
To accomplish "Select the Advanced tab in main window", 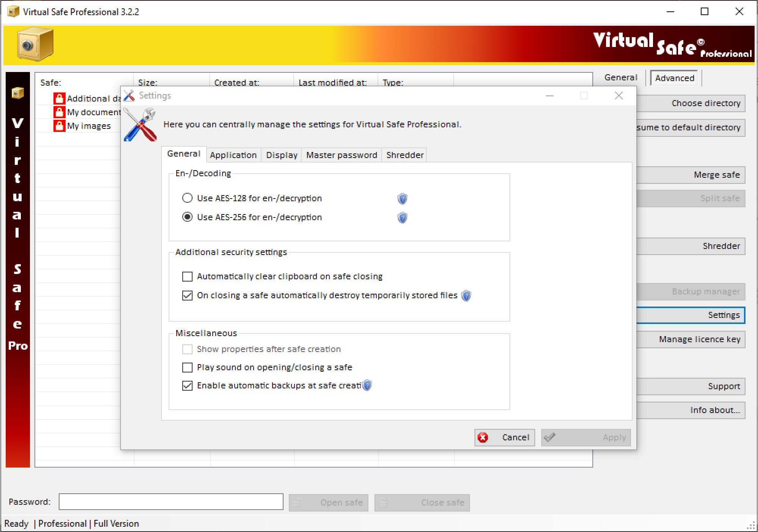I will pos(675,78).
